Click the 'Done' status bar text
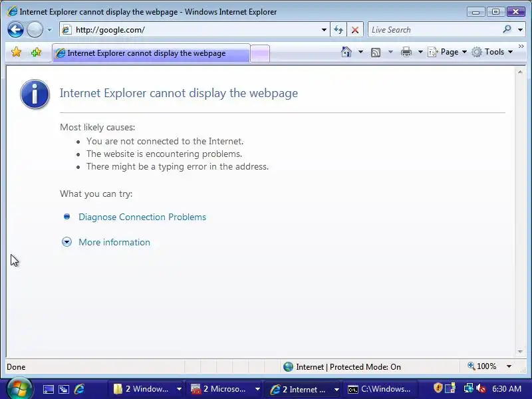This screenshot has height=399, width=532. [16, 367]
